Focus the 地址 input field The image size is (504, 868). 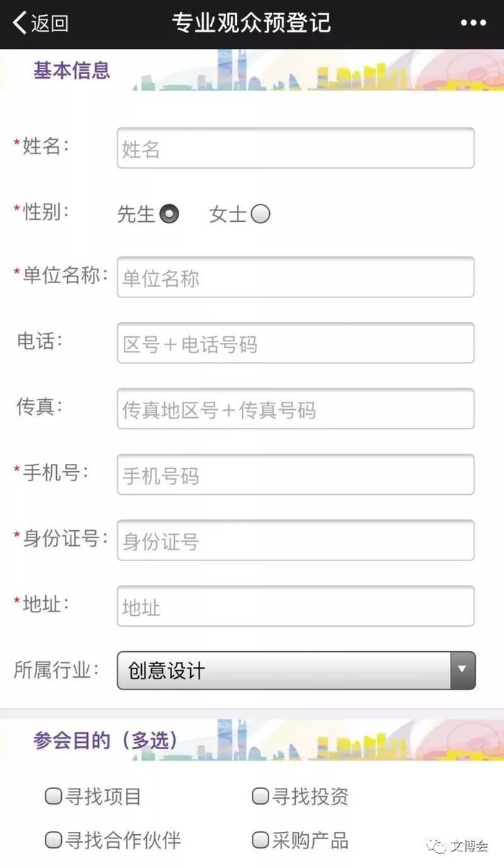[x=295, y=607]
